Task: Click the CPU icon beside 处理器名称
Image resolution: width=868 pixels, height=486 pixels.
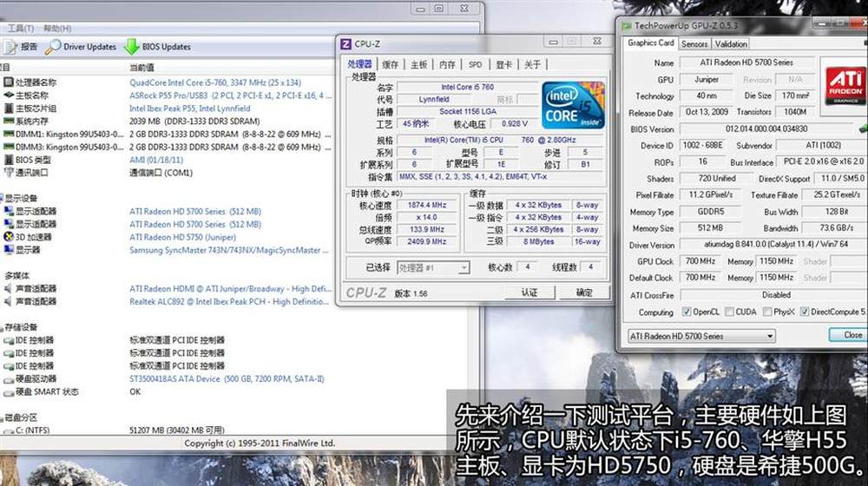Action: (x=9, y=82)
